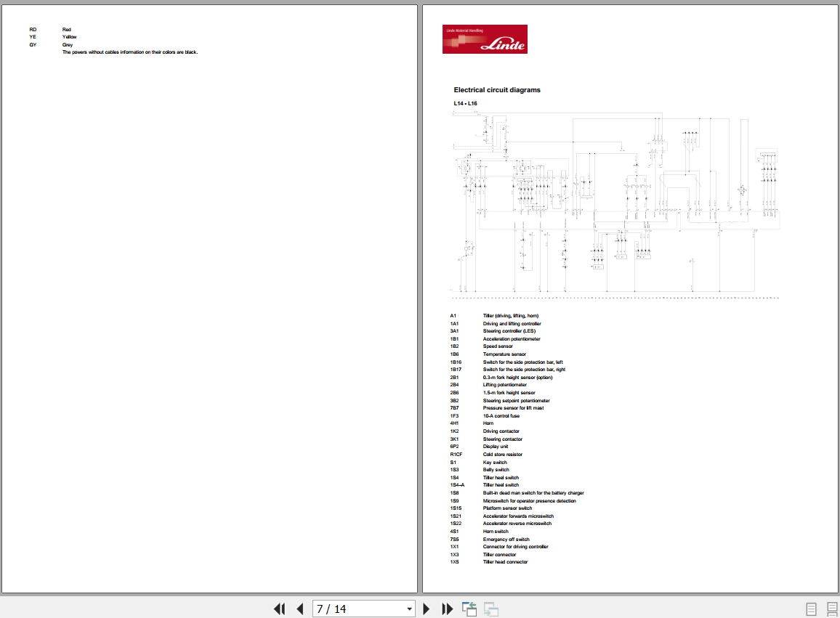Click the note about black power cables
This screenshot has height=618, width=840.
tap(129, 52)
